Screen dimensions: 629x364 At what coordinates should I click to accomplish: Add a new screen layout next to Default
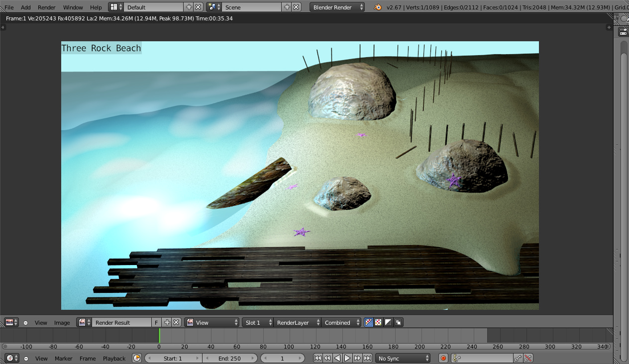click(x=189, y=7)
